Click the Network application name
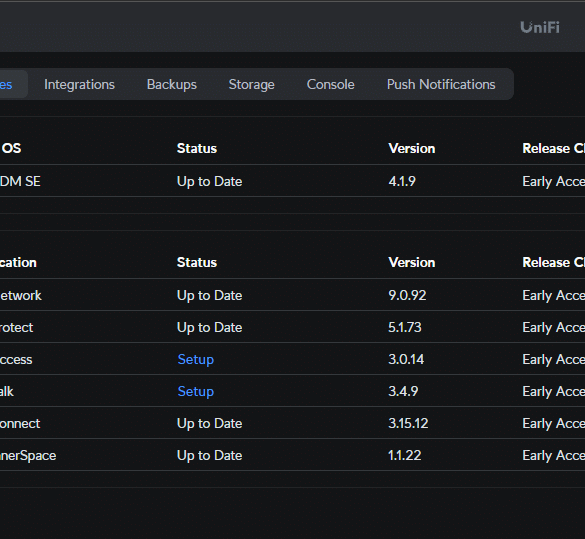The width and height of the screenshot is (585, 539). tap(21, 296)
